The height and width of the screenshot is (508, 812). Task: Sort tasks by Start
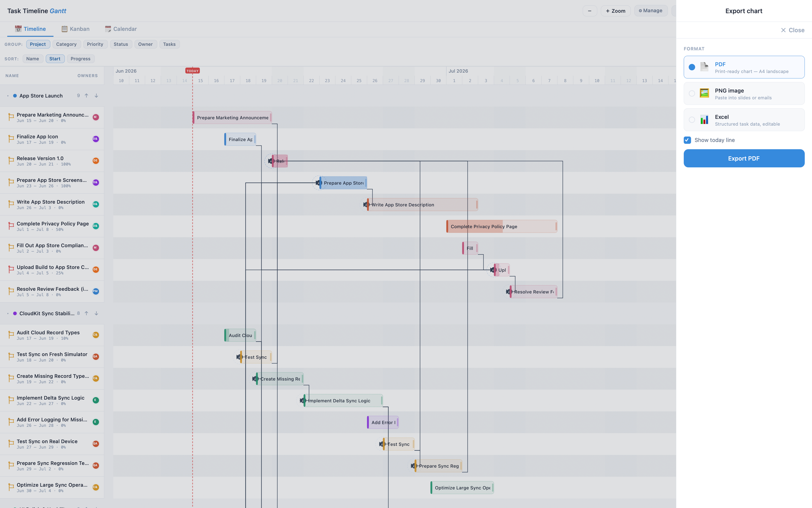(x=55, y=59)
